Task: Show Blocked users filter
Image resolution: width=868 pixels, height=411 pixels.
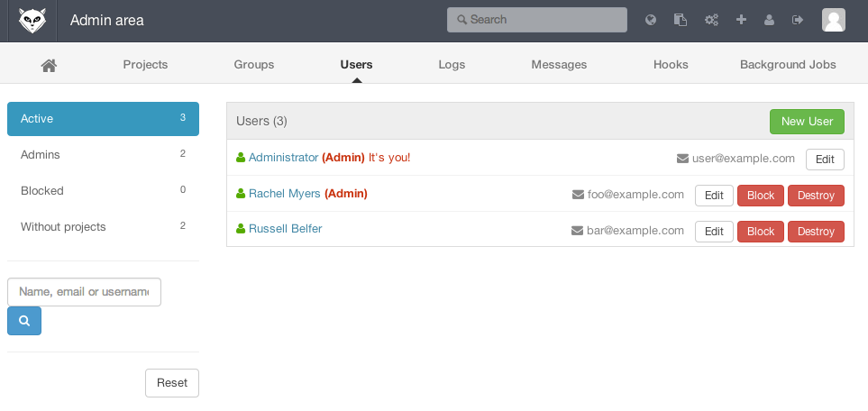Action: coord(103,191)
